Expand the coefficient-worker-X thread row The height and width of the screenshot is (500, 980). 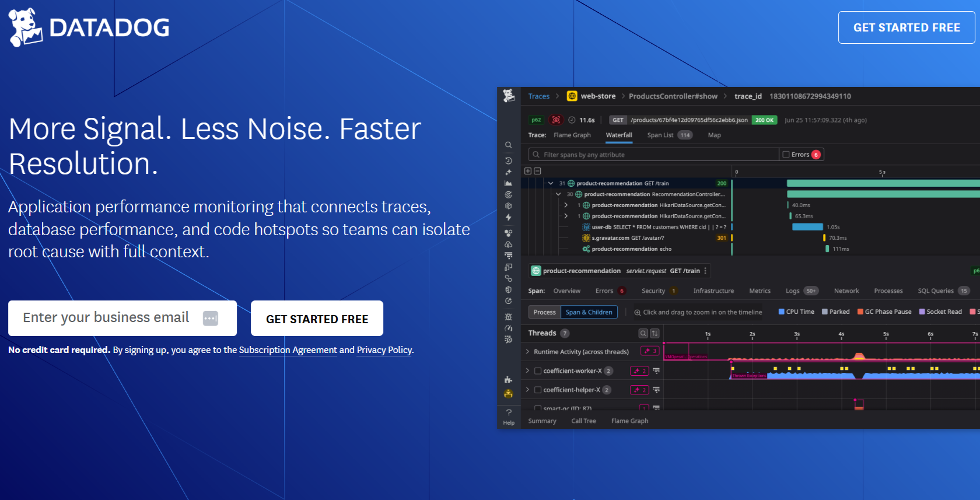(x=527, y=371)
